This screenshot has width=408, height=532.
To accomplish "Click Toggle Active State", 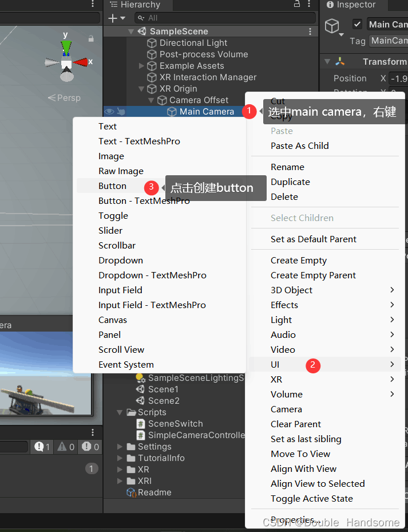I will pyautogui.click(x=312, y=499).
